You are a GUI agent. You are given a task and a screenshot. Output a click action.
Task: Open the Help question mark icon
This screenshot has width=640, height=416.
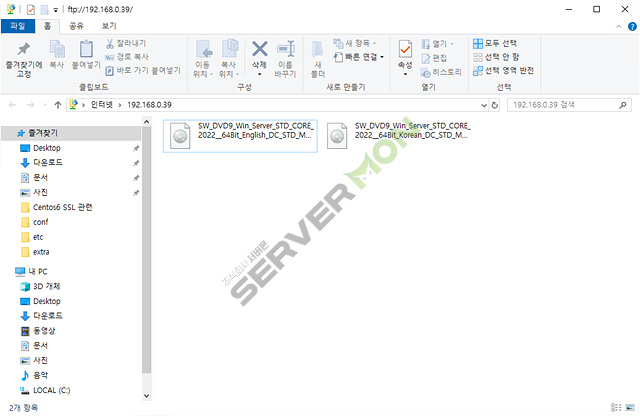click(632, 27)
